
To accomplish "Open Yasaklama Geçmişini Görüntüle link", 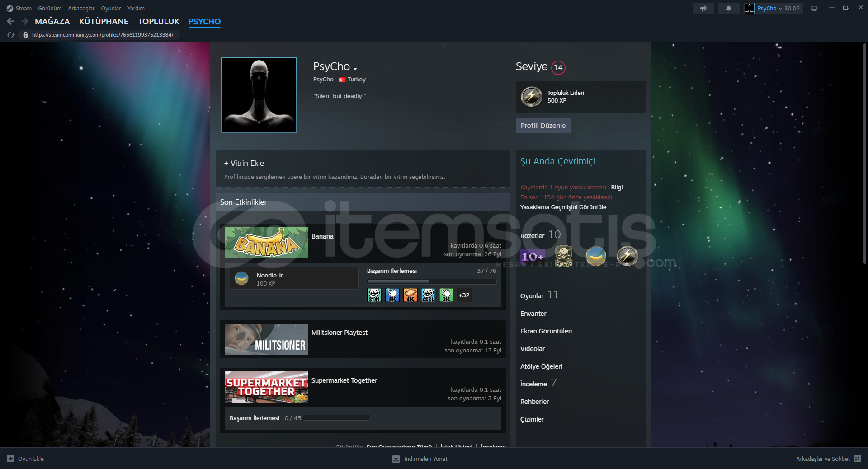I will click(563, 207).
